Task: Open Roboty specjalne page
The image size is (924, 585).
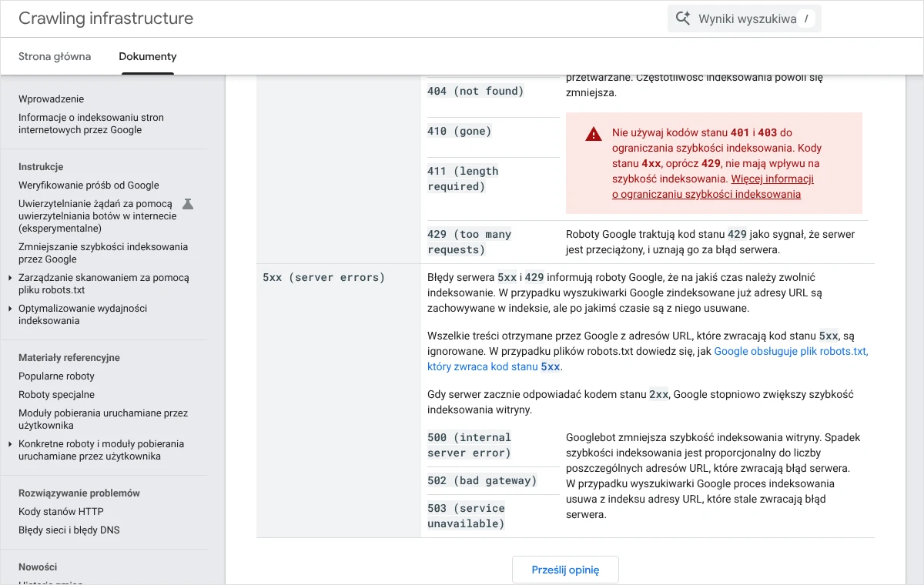Action: point(56,395)
